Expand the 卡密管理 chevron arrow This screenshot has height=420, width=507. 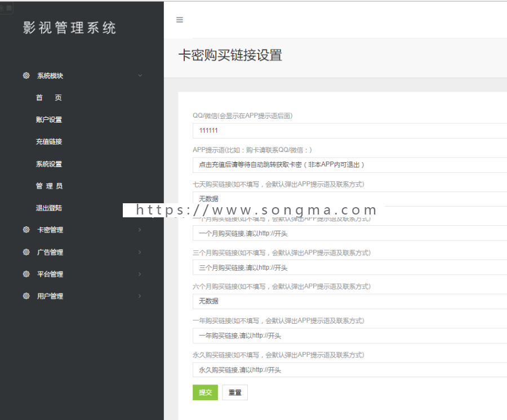click(140, 230)
